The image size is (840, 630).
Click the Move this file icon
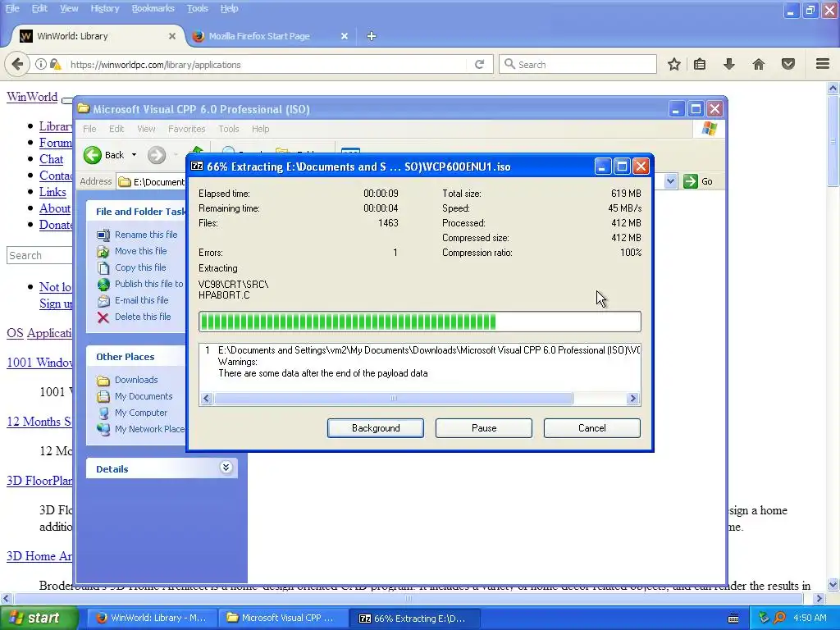[103, 251]
